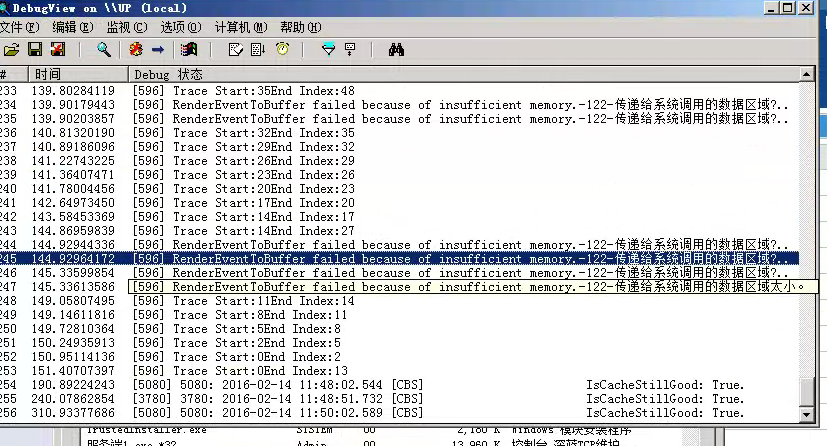Click the Save log floppy disk icon
The width and height of the screenshot is (827, 446).
point(34,49)
